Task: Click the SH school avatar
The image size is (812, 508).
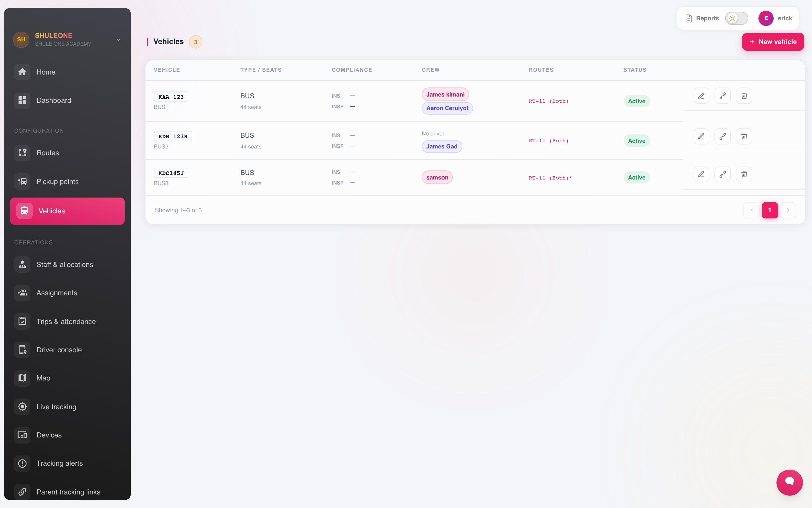Action: pyautogui.click(x=21, y=39)
